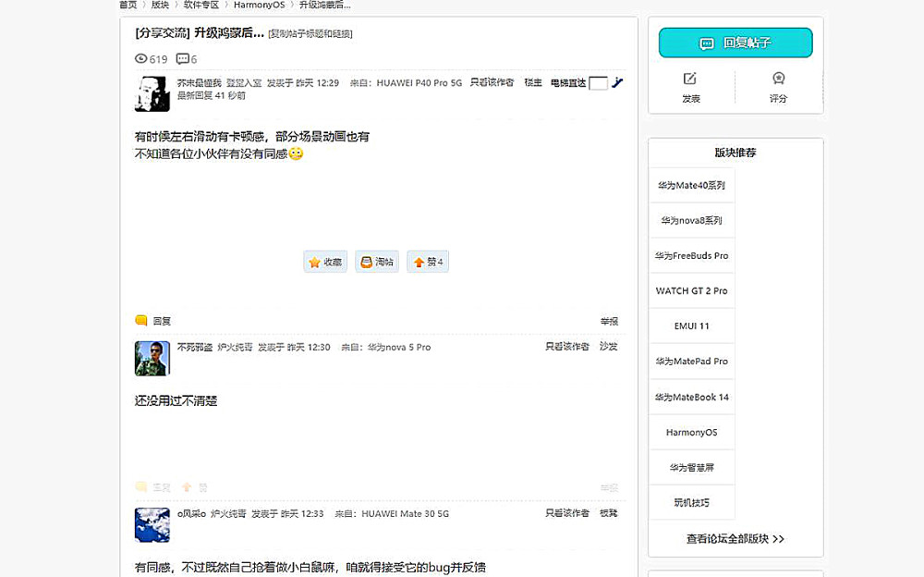Screen dimensions: 924x577
Task: Click the 赞 thumbs-up icon on the post
Action: (417, 262)
